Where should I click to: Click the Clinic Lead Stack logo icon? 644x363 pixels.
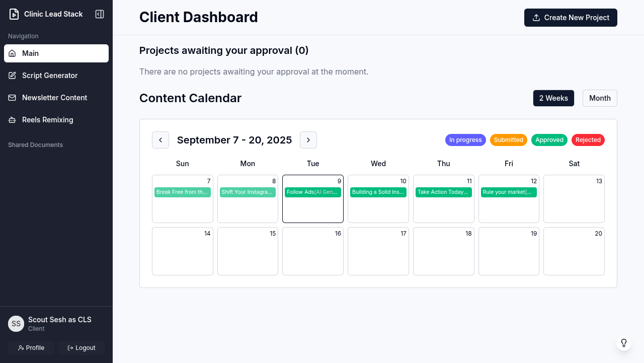pyautogui.click(x=14, y=14)
